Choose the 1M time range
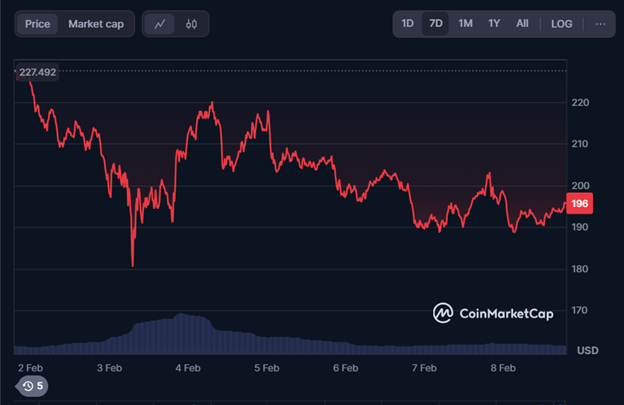624x405 pixels. pyautogui.click(x=465, y=24)
